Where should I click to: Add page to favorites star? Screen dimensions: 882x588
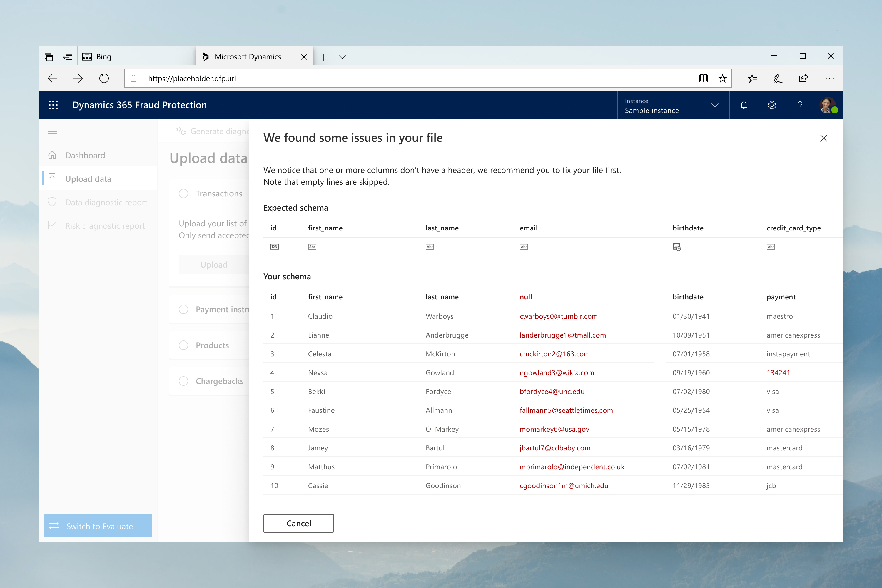coord(723,78)
